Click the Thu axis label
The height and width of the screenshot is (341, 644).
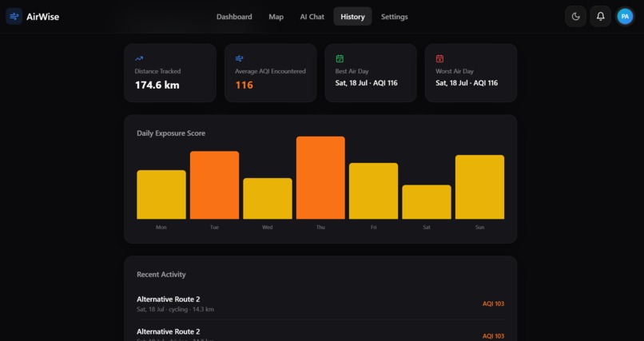click(x=320, y=227)
